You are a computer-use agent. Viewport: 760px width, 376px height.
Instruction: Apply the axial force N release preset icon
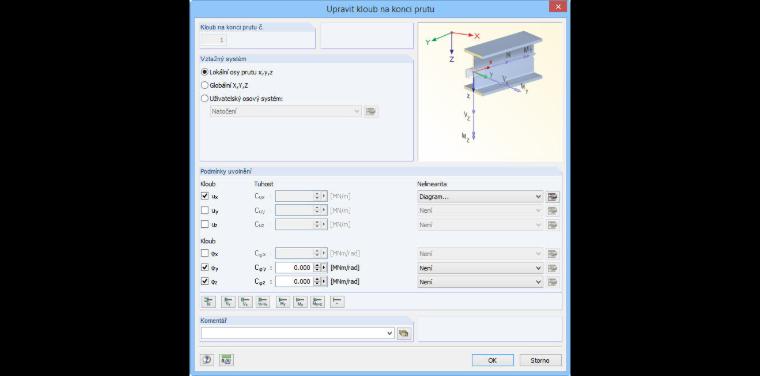coord(208,302)
